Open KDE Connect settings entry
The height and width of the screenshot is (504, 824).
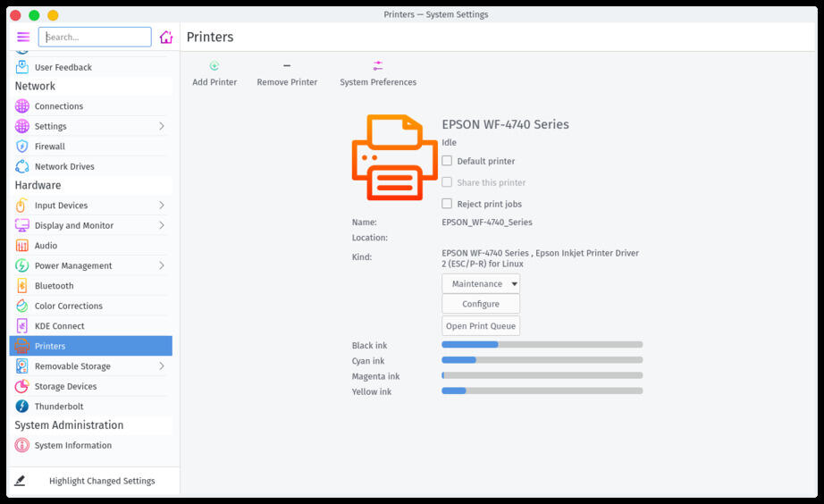[x=91, y=326]
